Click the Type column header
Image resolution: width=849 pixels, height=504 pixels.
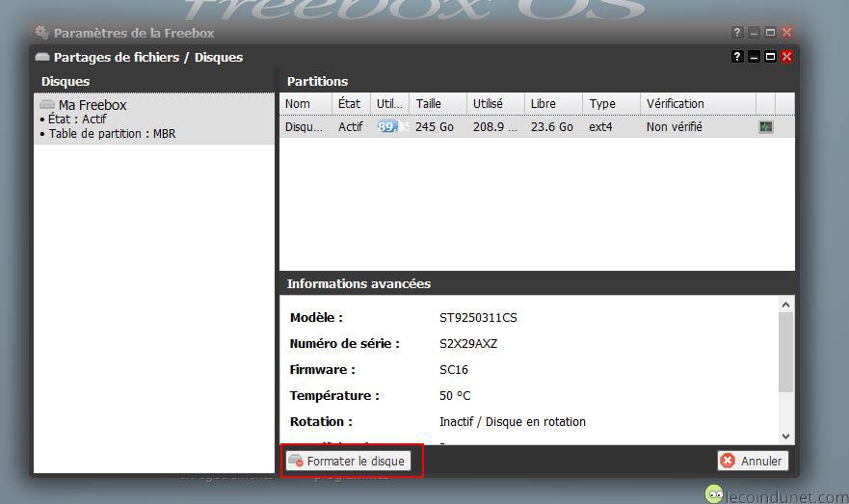coord(611,103)
